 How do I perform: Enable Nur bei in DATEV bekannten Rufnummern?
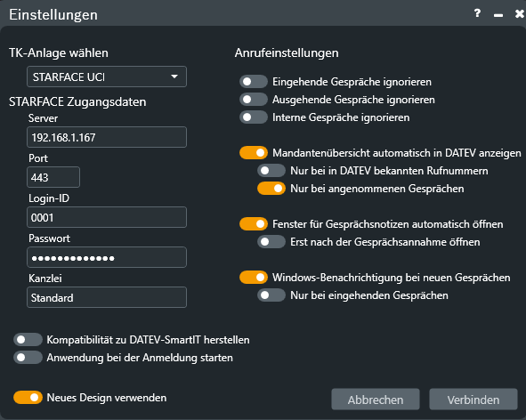point(271,171)
